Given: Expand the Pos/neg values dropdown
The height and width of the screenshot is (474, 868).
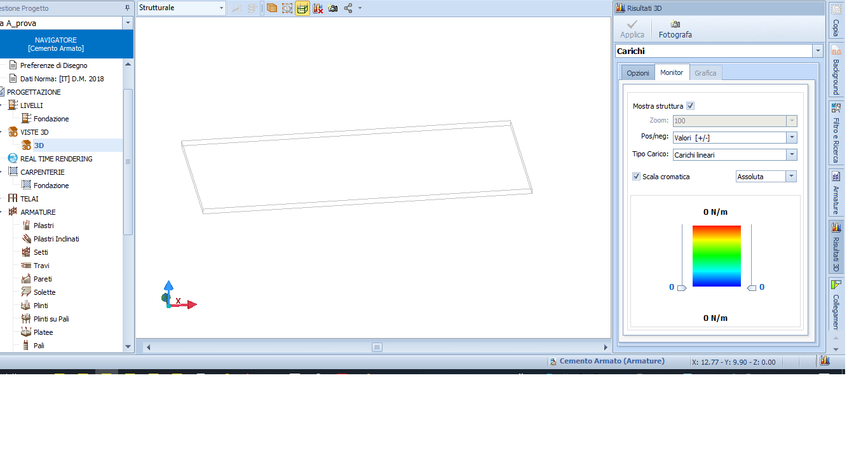Looking at the screenshot, I should click(x=791, y=138).
